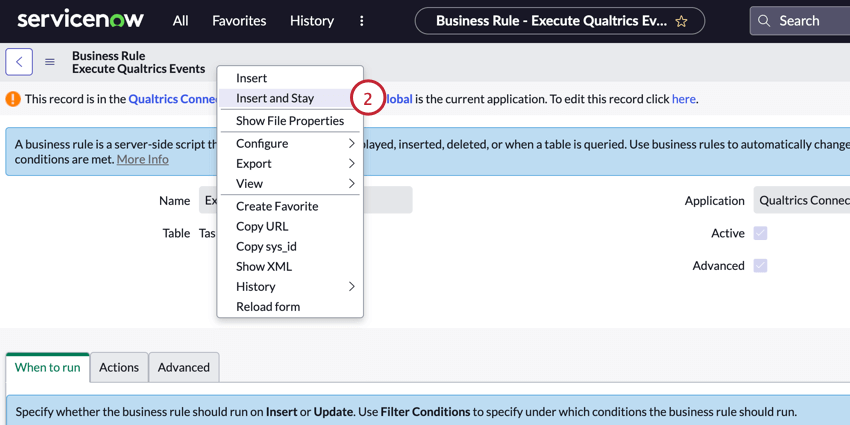This screenshot has height=425, width=850.
Task: Click the orange warning icon
Action: [x=13, y=99]
